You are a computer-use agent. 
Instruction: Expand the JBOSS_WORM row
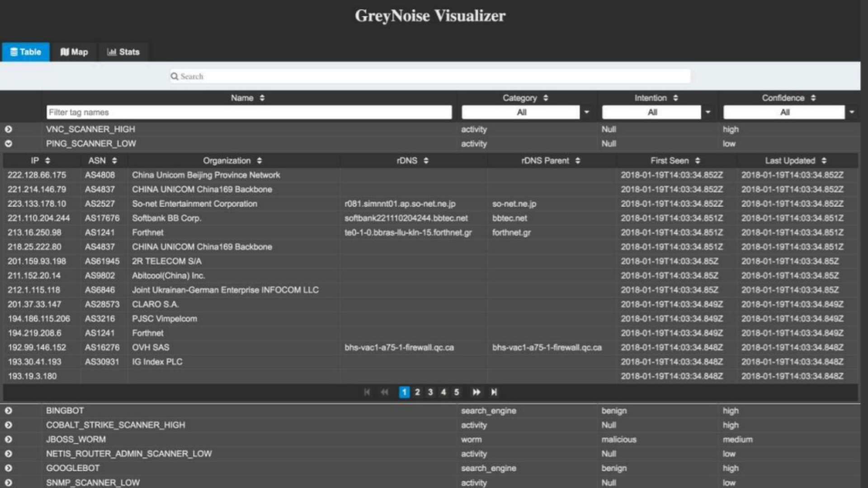(9, 439)
